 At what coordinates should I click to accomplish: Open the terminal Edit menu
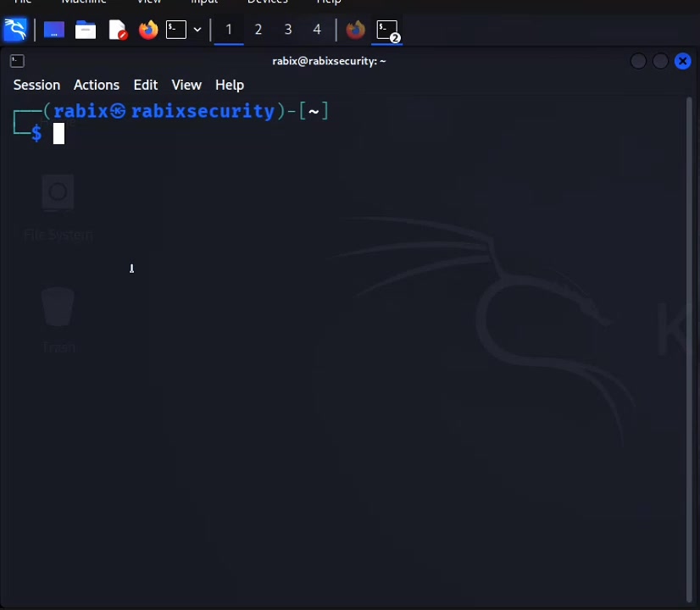pyautogui.click(x=146, y=86)
